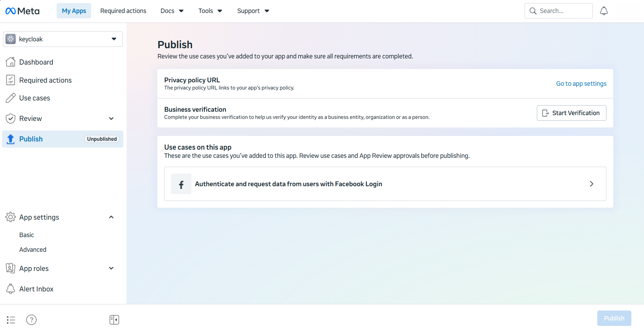This screenshot has height=329, width=644.
Task: Click the Use cases pencil icon
Action: pos(11,98)
